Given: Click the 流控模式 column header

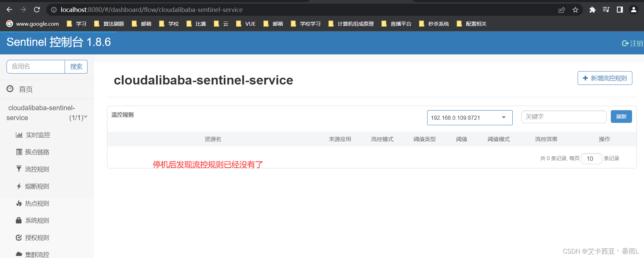Looking at the screenshot, I should 382,139.
